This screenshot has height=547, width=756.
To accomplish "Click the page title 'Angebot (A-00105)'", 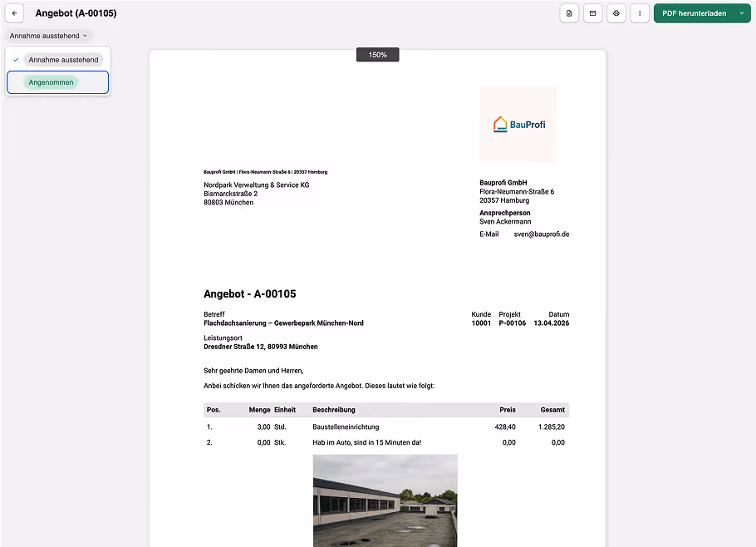I will 76,13.
